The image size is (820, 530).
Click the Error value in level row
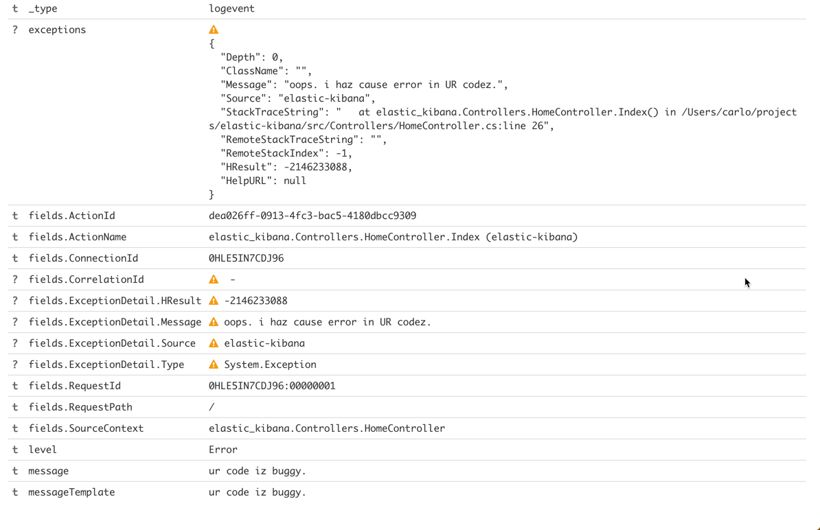pyautogui.click(x=223, y=450)
